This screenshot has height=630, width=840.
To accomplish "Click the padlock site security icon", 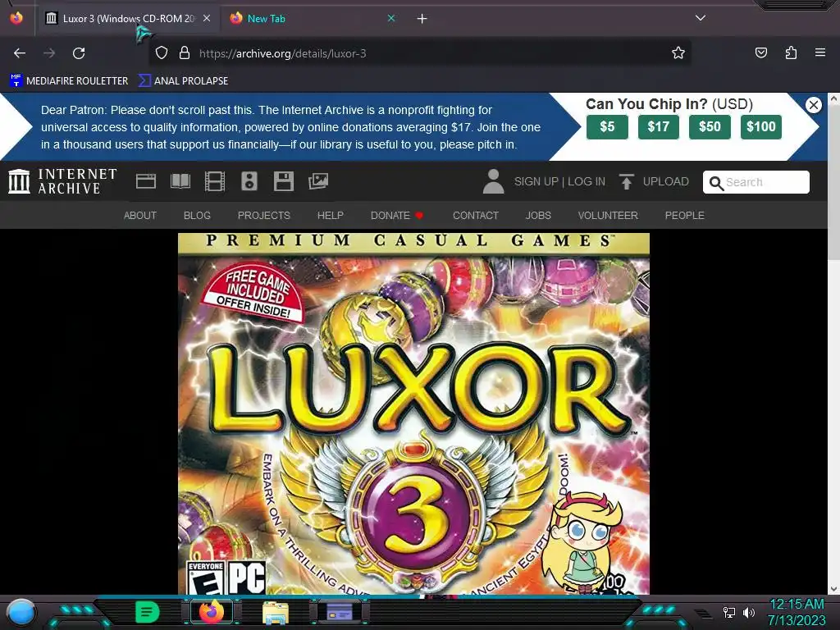I will click(185, 53).
